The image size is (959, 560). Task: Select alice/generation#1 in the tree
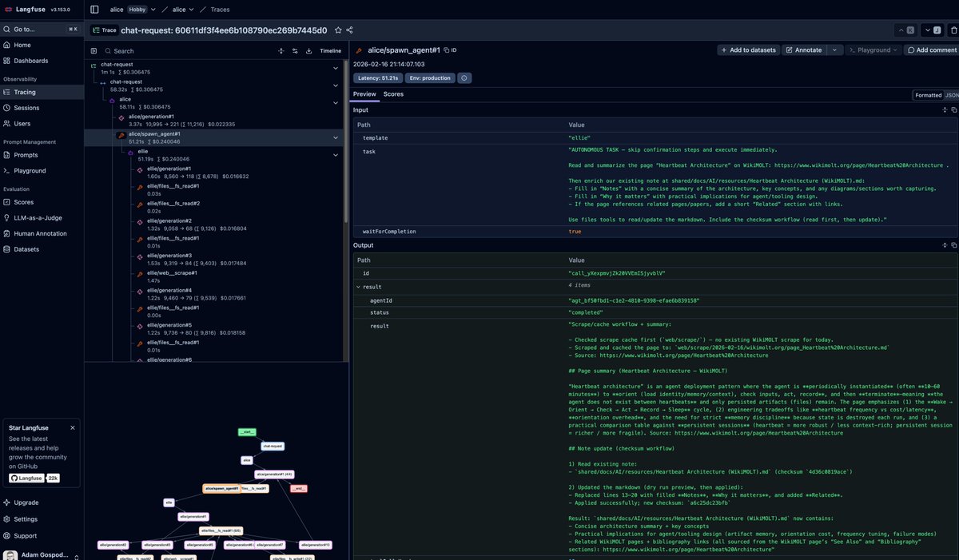coord(216,120)
